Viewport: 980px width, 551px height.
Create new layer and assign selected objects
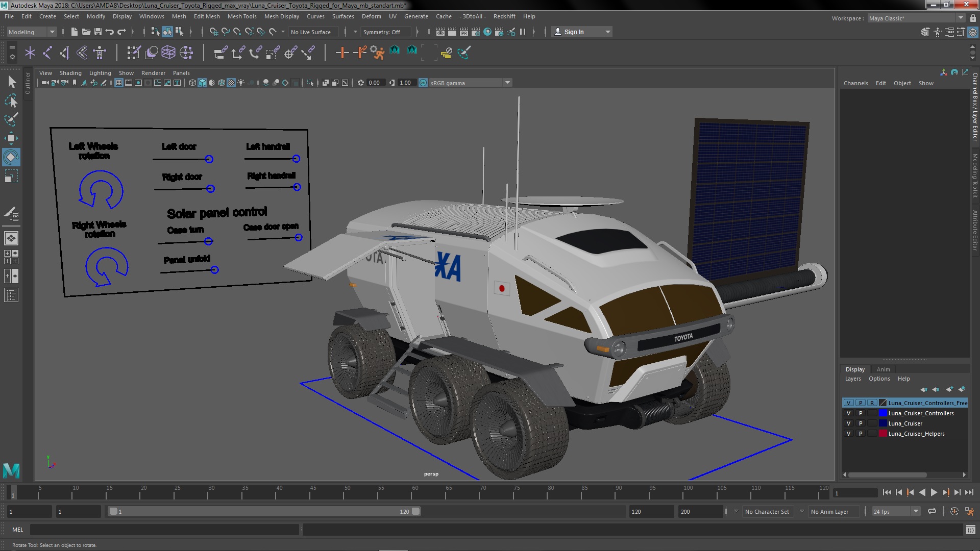(962, 389)
